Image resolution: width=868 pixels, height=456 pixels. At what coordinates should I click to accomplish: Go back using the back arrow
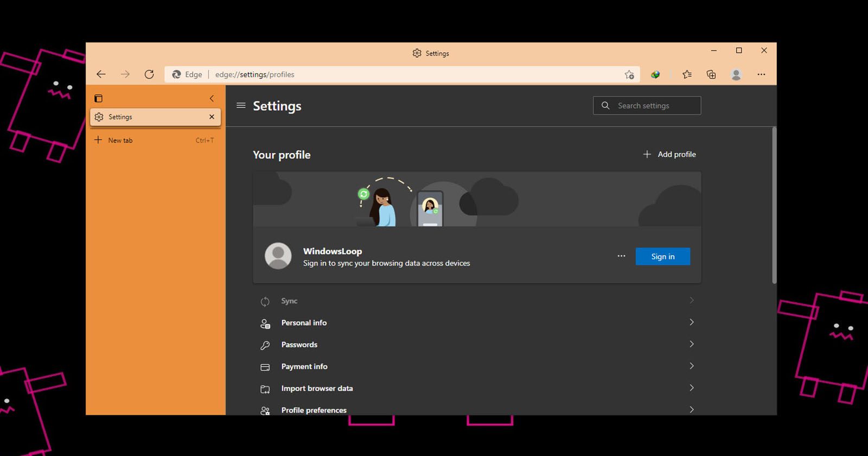(x=101, y=74)
